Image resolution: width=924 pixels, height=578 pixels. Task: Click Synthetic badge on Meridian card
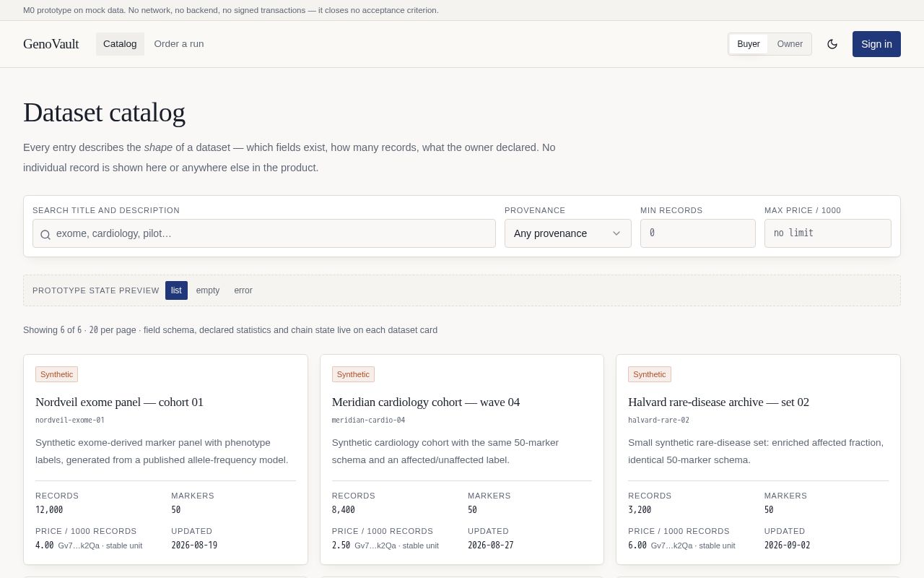pyautogui.click(x=353, y=374)
